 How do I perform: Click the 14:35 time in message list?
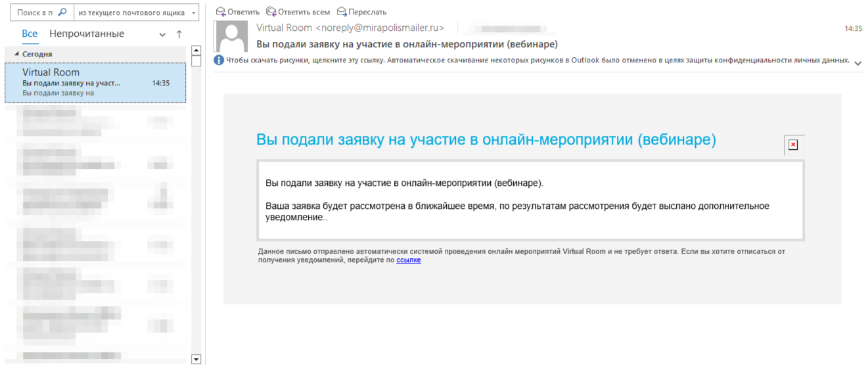tap(160, 83)
